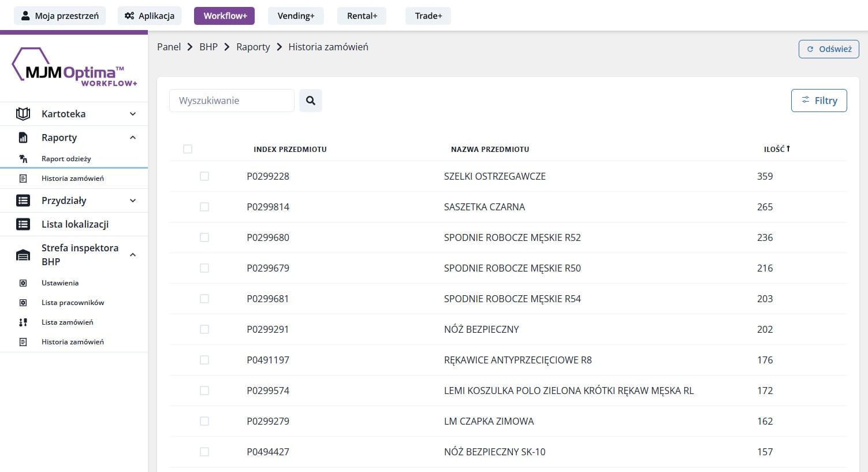The image size is (868, 472).
Task: Open the Filtry filters button
Action: pyautogui.click(x=819, y=101)
